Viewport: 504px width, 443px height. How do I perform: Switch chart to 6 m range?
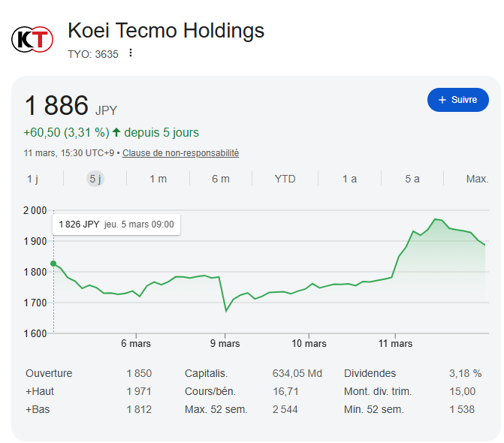[x=221, y=179]
